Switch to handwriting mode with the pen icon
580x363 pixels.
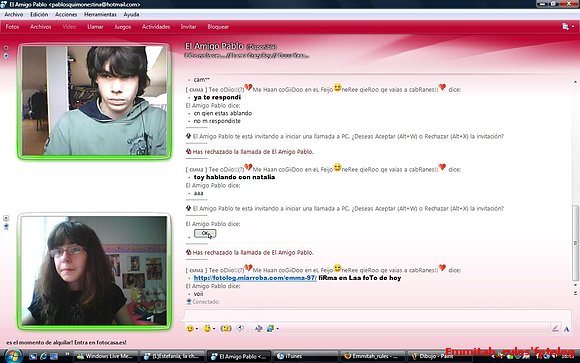(555, 328)
